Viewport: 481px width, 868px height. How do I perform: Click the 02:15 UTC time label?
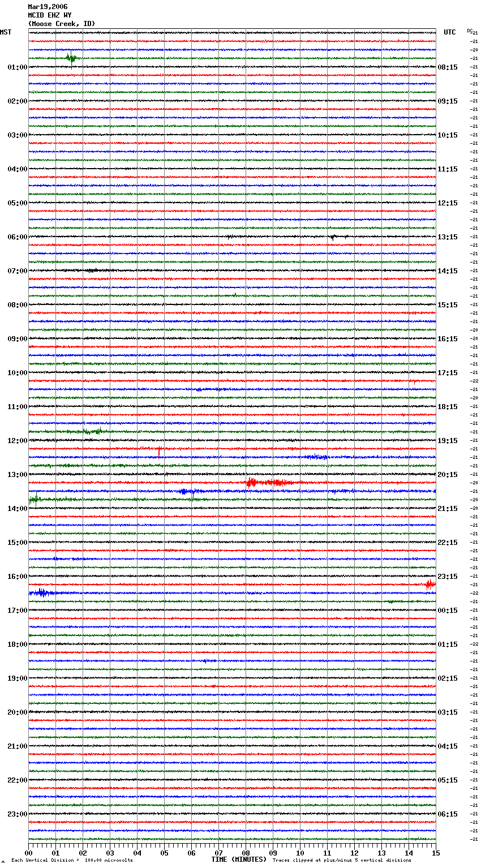point(448,678)
